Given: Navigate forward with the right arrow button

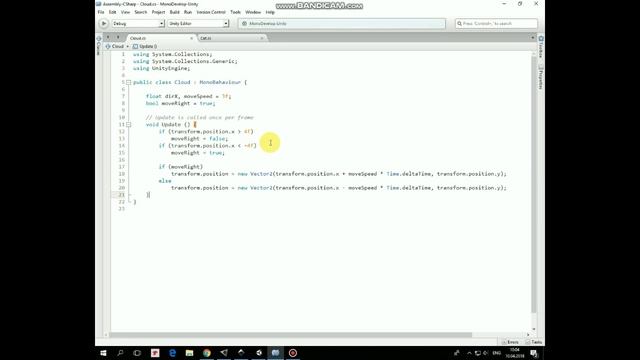Looking at the screenshot, I should [118, 38].
